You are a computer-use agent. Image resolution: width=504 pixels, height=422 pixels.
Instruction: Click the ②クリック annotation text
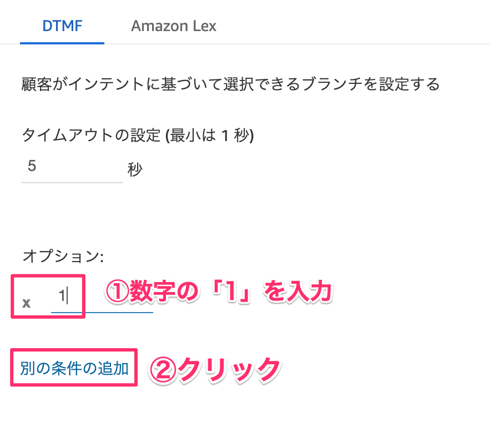pyautogui.click(x=214, y=370)
